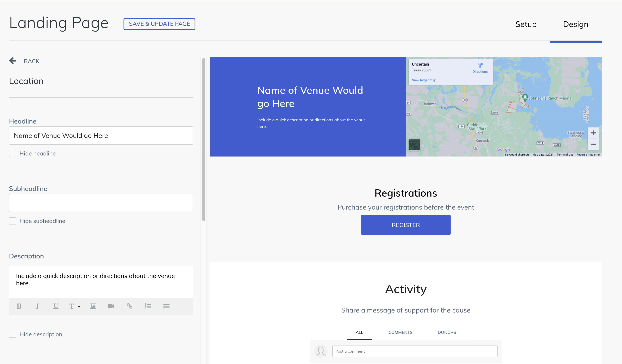
Task: Zoom out on the map
Action: [x=593, y=144]
